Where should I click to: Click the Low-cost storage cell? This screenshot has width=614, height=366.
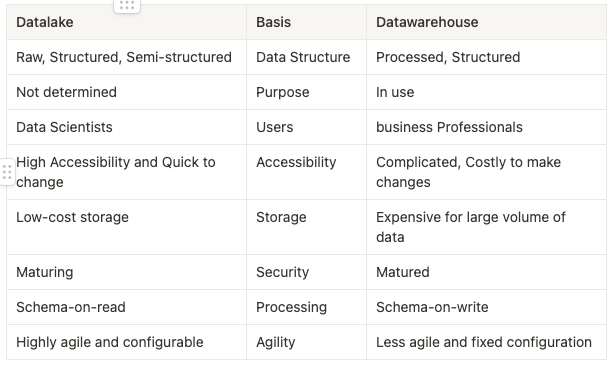pos(126,227)
